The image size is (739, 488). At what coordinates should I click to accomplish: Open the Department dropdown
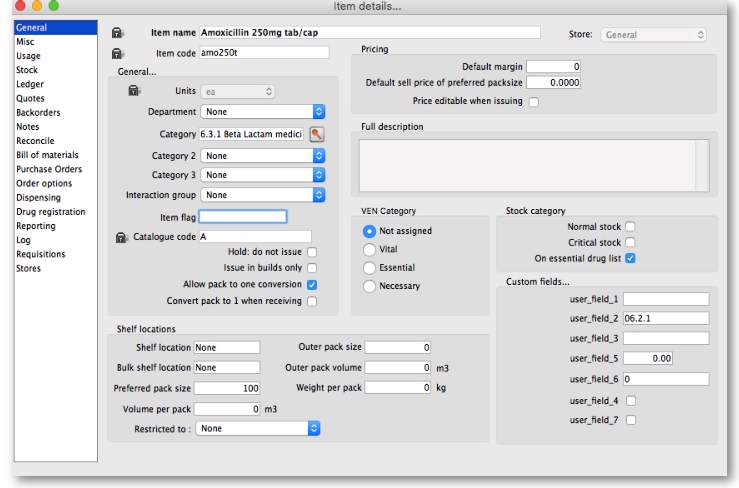(x=263, y=113)
